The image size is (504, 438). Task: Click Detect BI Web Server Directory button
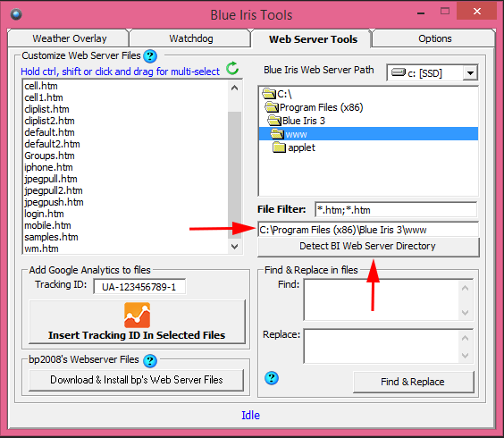[x=368, y=247]
